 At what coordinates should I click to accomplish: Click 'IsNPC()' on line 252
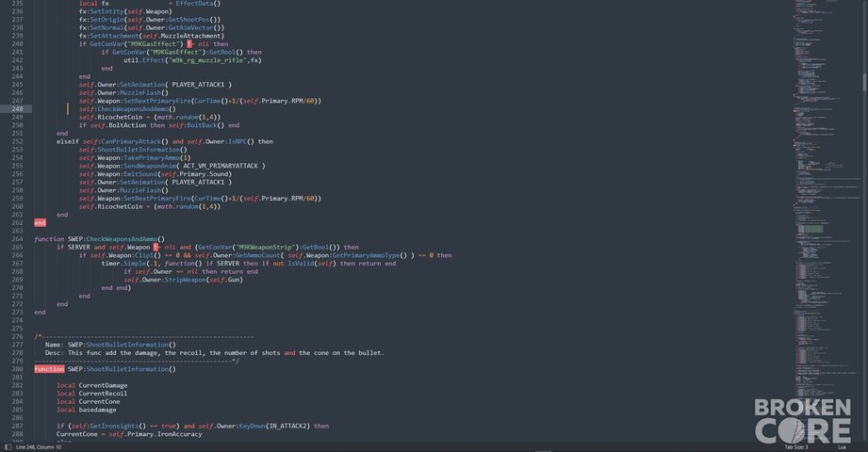coord(241,141)
